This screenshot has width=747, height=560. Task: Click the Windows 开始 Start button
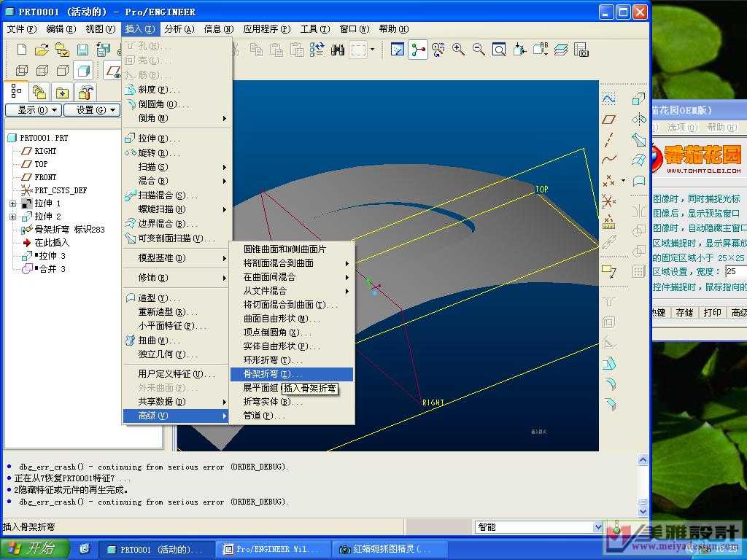click(34, 548)
